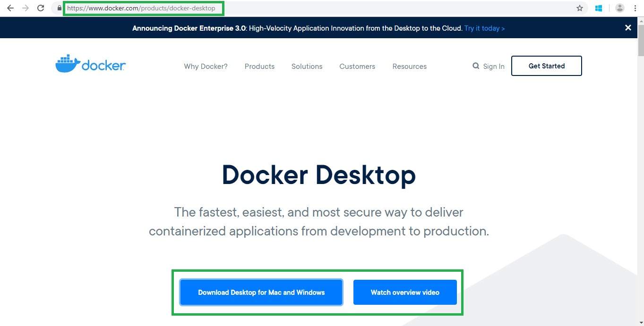The width and height of the screenshot is (644, 326).
Task: Reload the page with refresh icon
Action: coord(41,8)
